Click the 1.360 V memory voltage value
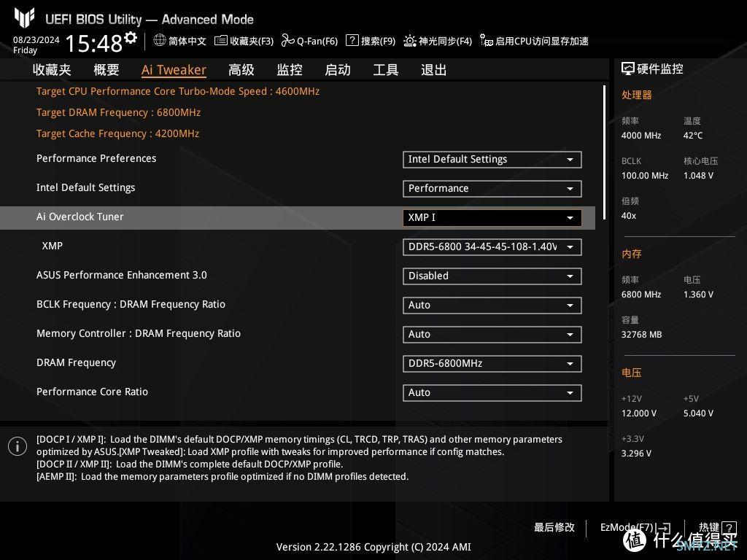The image size is (747, 560). 698,295
